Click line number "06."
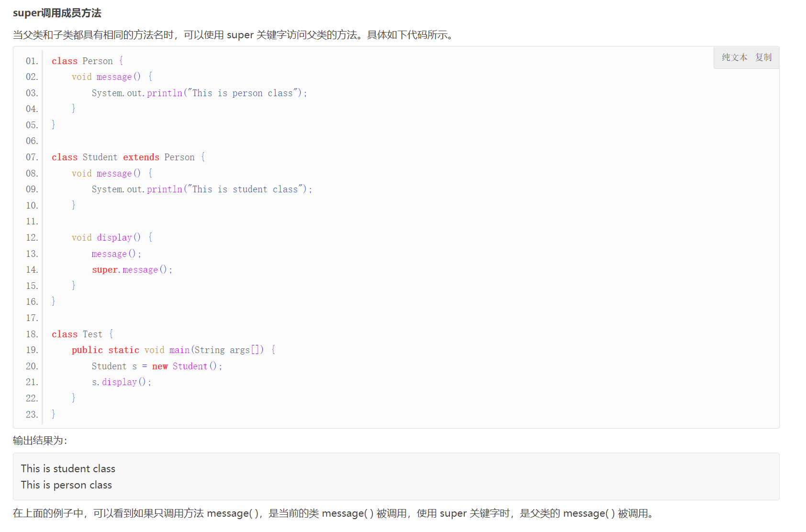Image resolution: width=806 pixels, height=532 pixels. pos(32,141)
